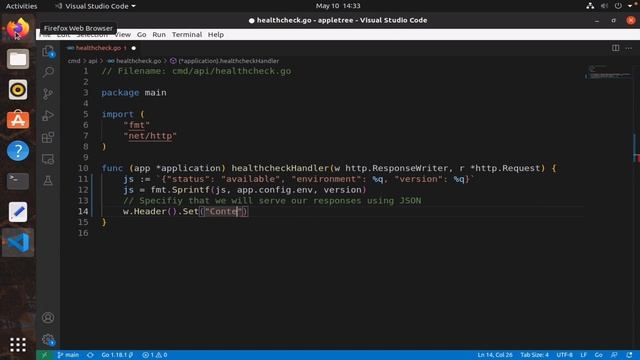
Task: Open the Help menu
Action: (216, 35)
